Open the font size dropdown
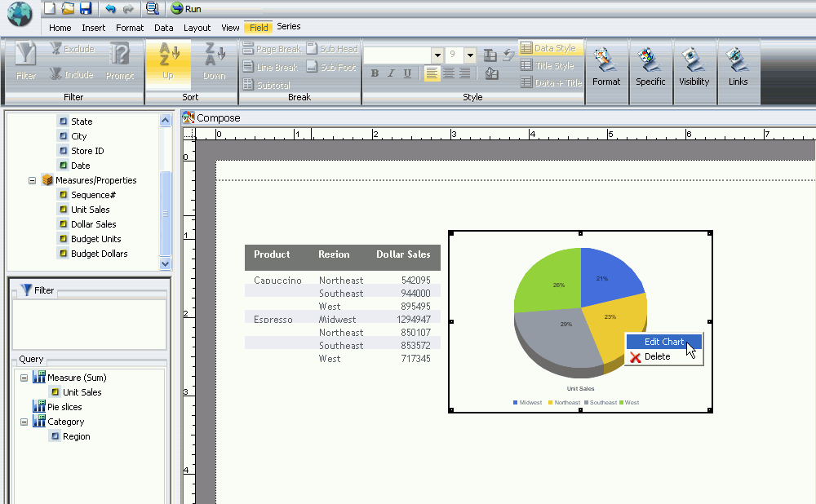The image size is (816, 504). (470, 55)
